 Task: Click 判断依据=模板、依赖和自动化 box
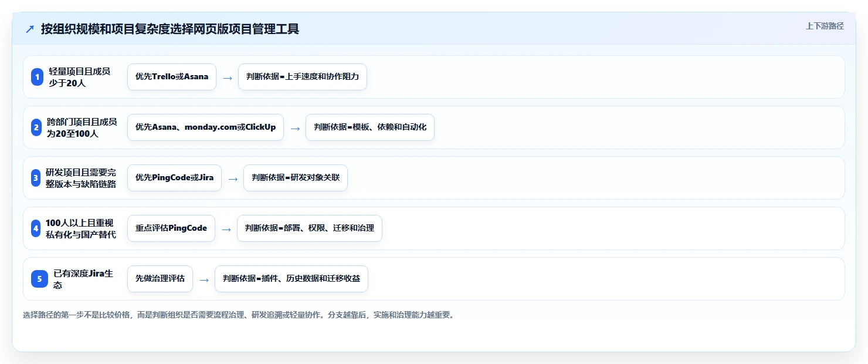point(370,127)
